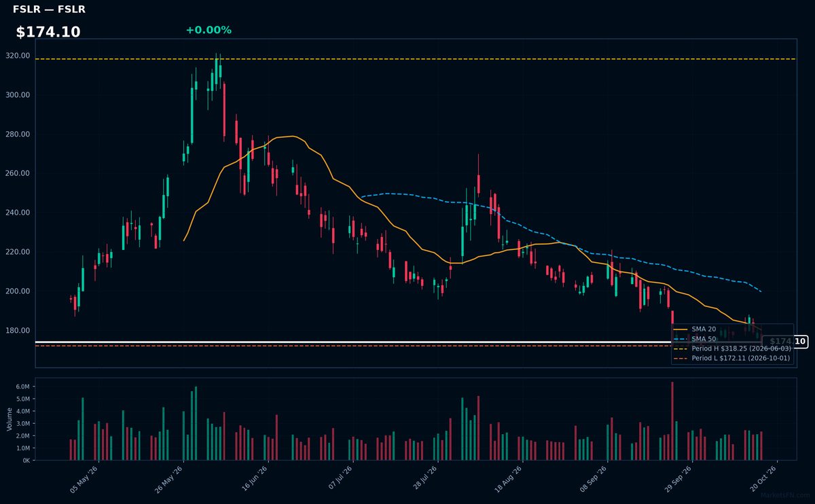
Task: Select the 240.00 price axis label
Action: [x=18, y=213]
